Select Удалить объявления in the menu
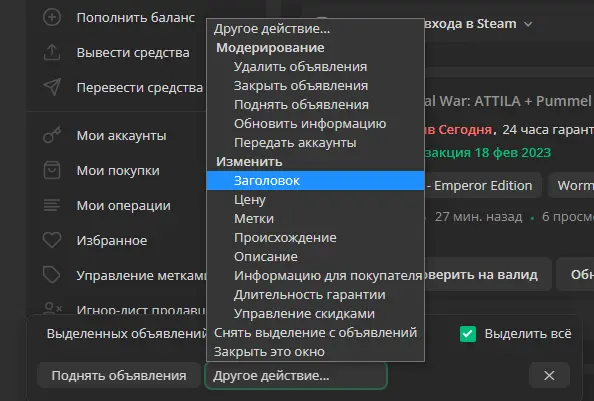594x401 pixels. coord(315,67)
